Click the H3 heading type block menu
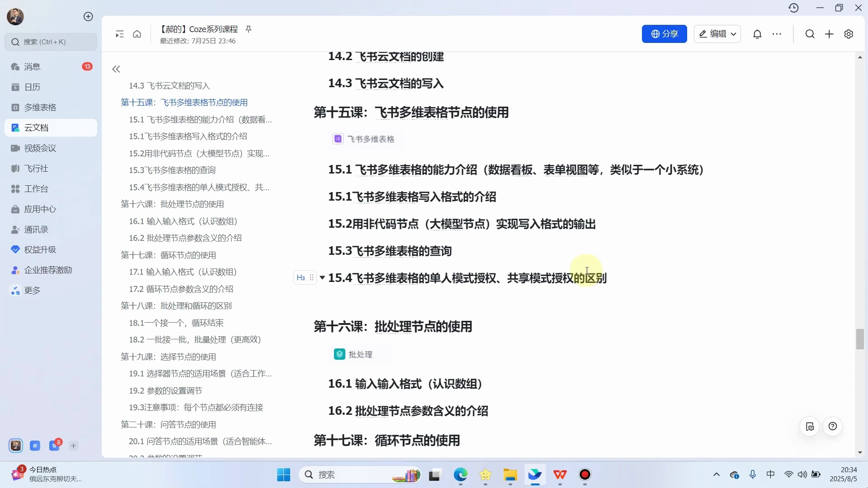868x488 pixels. [x=301, y=277]
